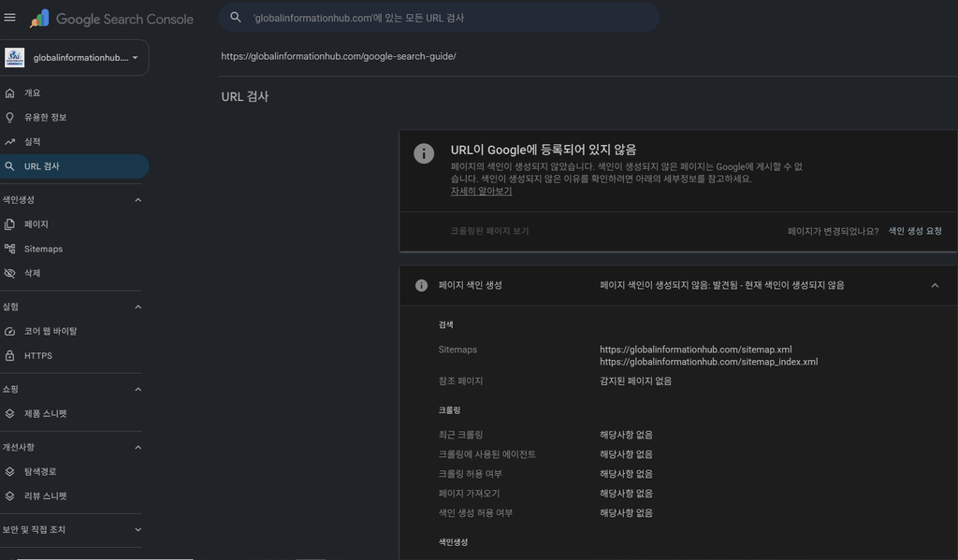The image size is (958, 560).
Task: Click the pages icon beside 페이지
Action: (x=9, y=224)
